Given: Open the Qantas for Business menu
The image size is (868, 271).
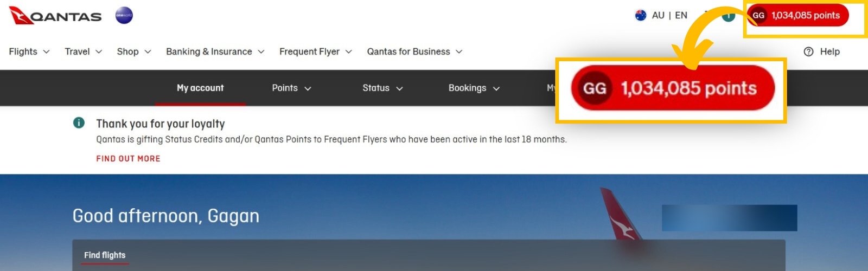Looking at the screenshot, I should click(x=414, y=51).
